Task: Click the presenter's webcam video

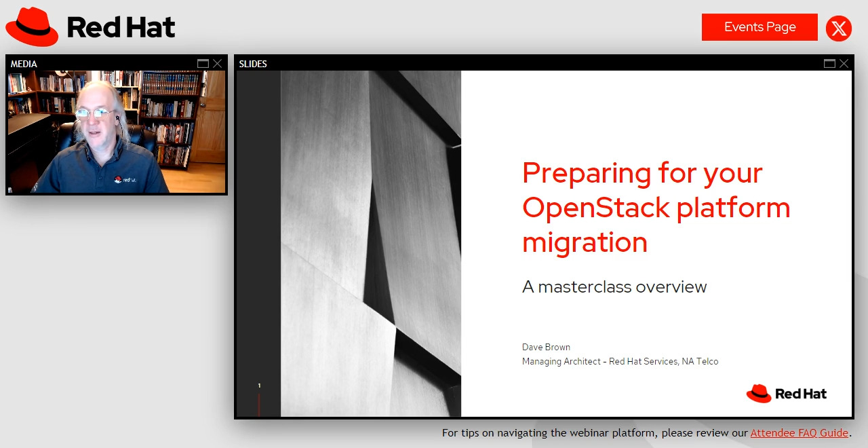Action: click(117, 132)
